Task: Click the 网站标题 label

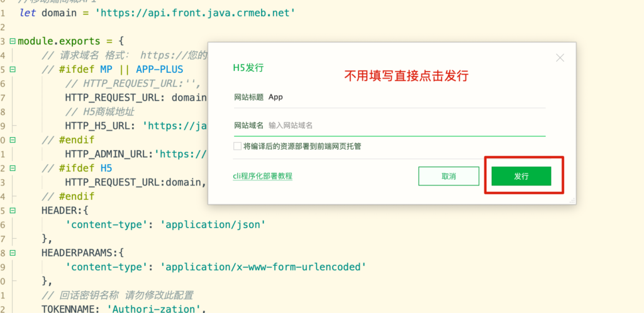Action: click(248, 97)
